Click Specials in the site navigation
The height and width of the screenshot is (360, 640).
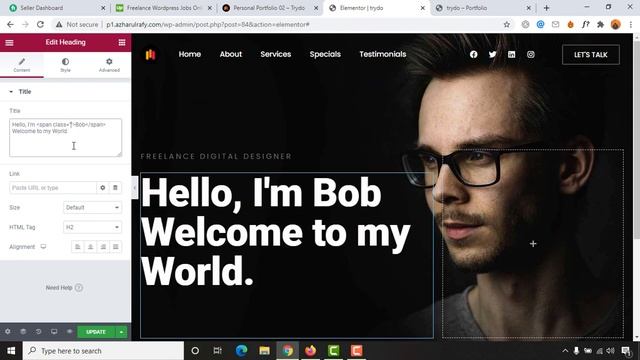point(325,54)
